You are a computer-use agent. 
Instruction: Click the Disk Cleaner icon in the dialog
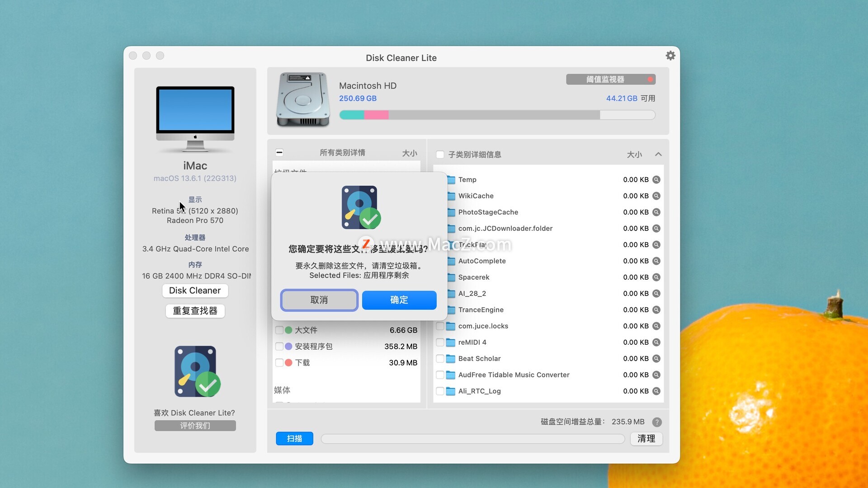(361, 207)
